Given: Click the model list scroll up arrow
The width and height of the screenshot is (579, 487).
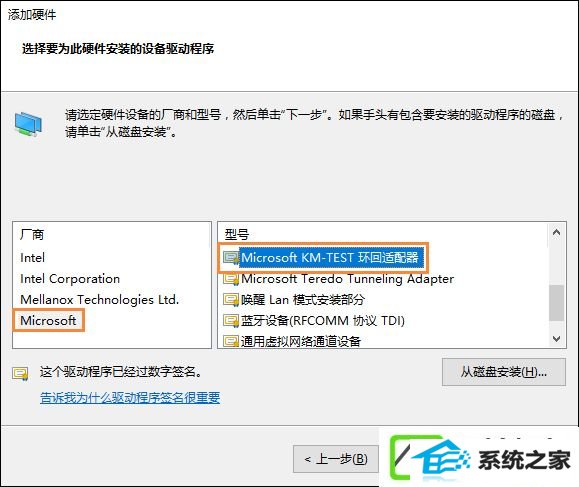Looking at the screenshot, I should tap(556, 232).
